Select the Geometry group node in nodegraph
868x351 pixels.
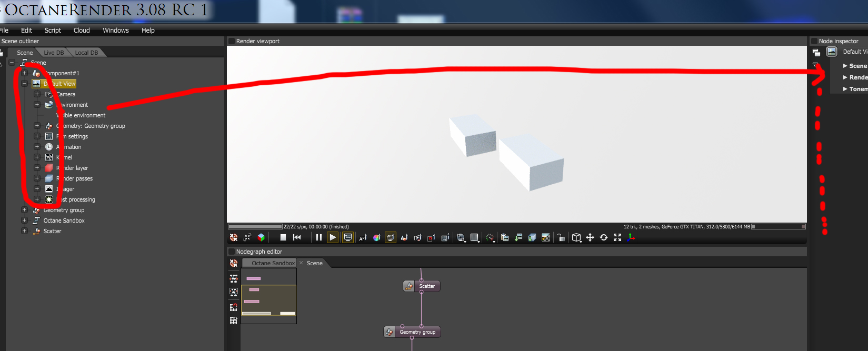pyautogui.click(x=412, y=332)
